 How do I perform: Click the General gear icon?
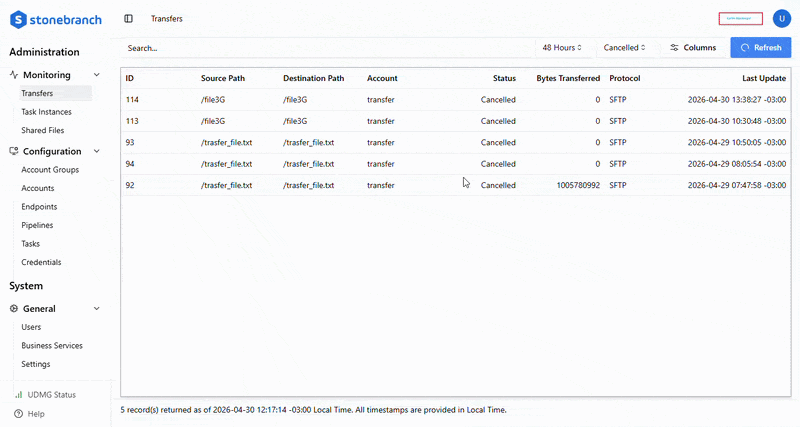tap(14, 309)
